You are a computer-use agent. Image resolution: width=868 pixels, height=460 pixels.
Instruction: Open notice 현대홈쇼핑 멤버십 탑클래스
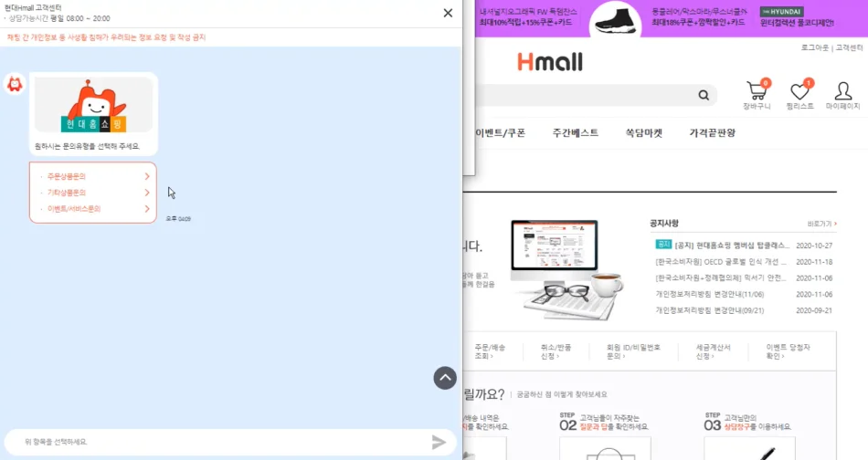click(x=732, y=246)
